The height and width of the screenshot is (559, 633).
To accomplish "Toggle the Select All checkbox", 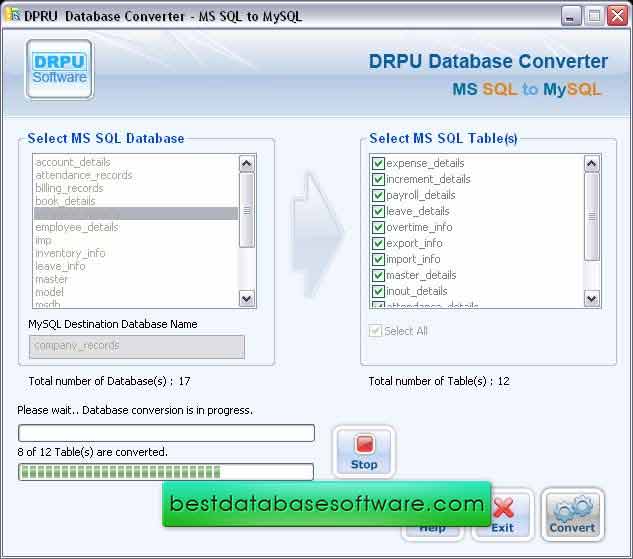I will pos(375,331).
